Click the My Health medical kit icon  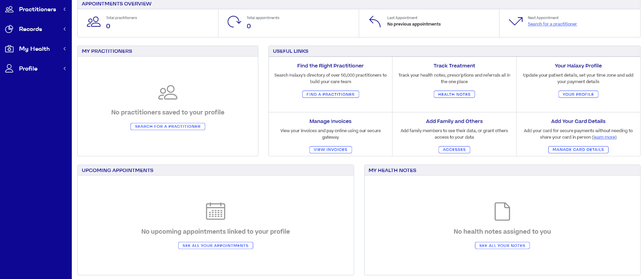(x=9, y=49)
